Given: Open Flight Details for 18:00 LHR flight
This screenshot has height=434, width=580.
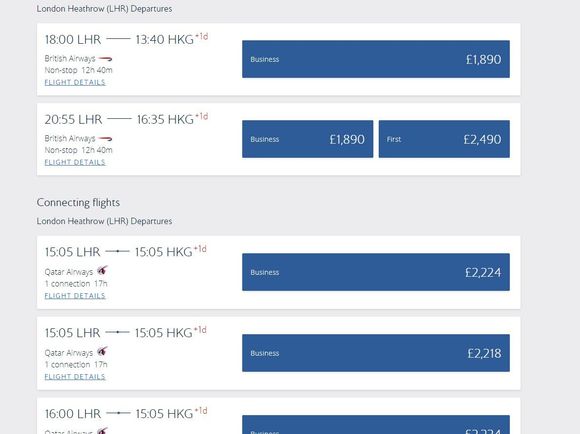Looking at the screenshot, I should (x=75, y=83).
